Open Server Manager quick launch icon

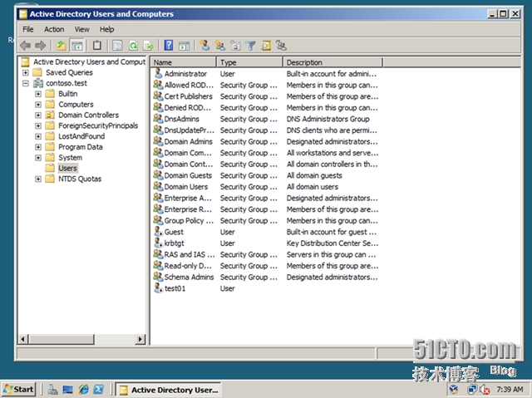52,390
